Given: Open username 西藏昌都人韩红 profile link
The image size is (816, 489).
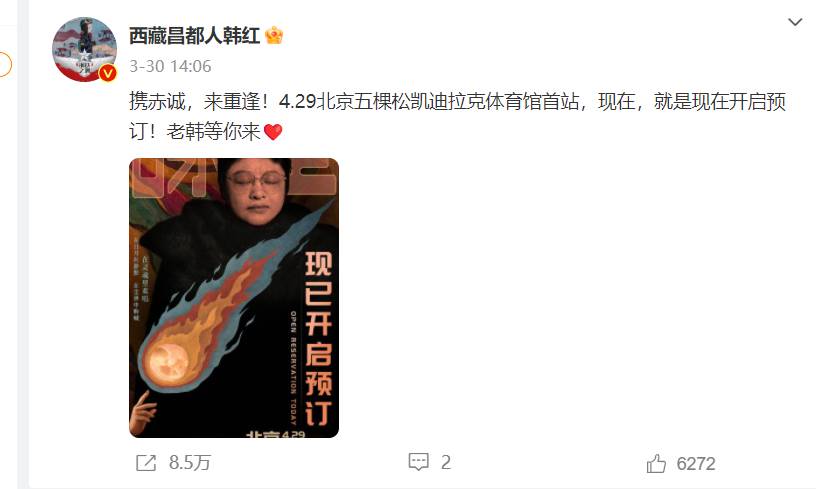Looking at the screenshot, I should pyautogui.click(x=194, y=36).
